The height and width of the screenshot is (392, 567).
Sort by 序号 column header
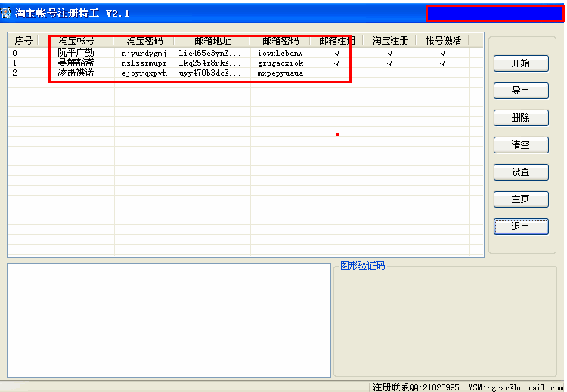tap(23, 41)
